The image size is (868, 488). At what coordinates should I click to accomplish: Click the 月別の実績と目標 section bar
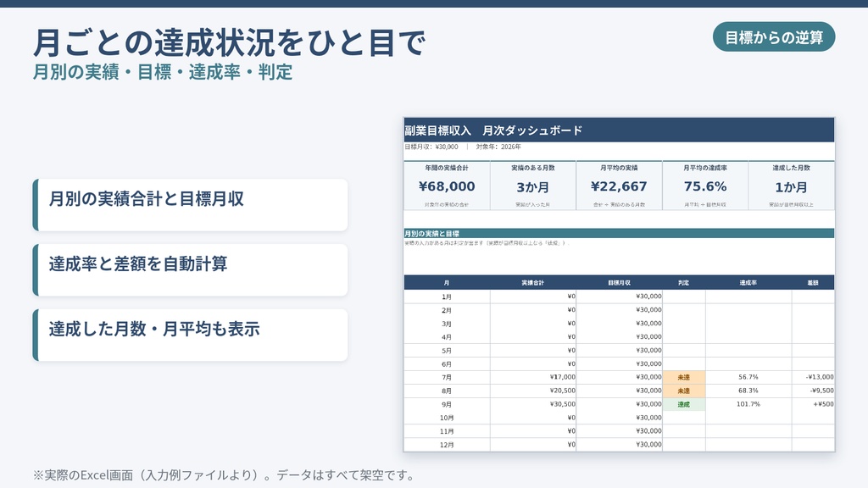(619, 234)
